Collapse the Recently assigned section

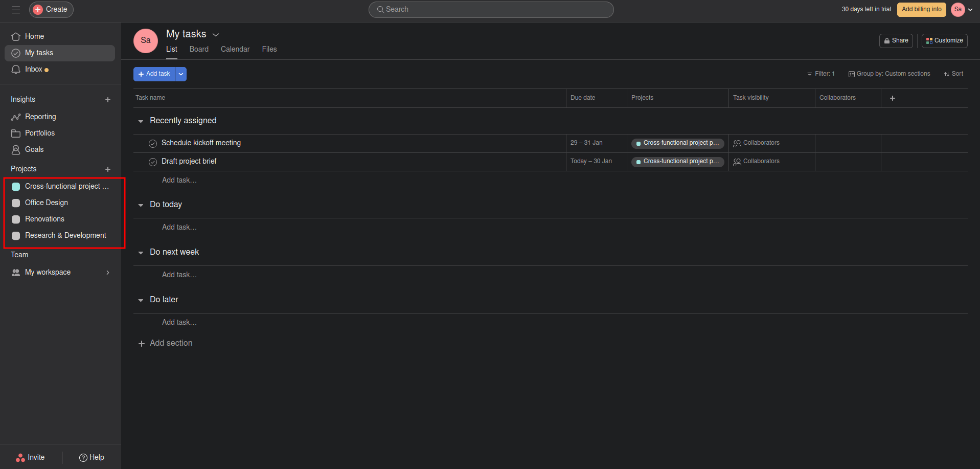141,121
